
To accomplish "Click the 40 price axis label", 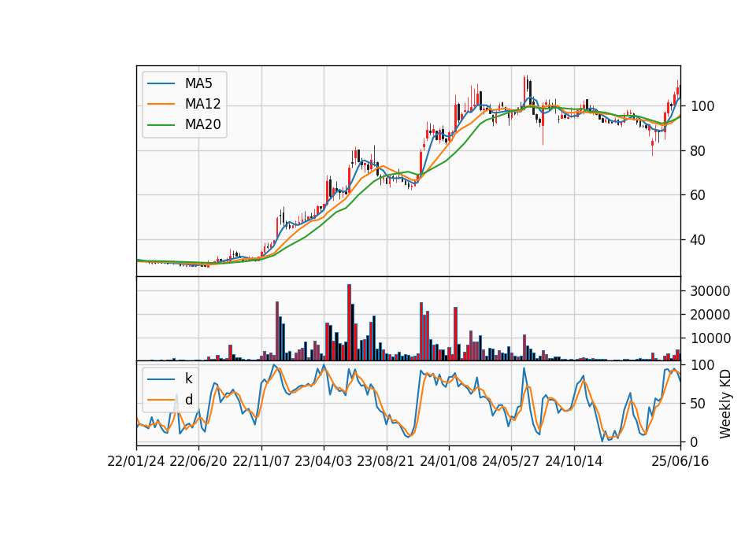I will tap(699, 240).
